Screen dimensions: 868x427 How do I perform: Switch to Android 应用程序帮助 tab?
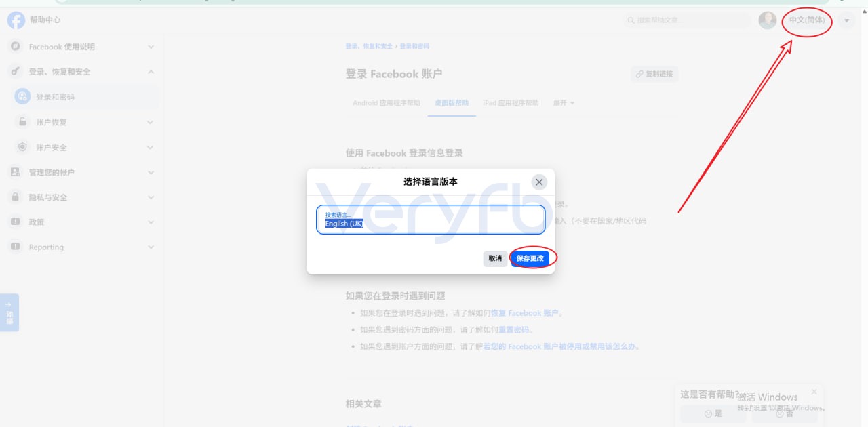387,103
